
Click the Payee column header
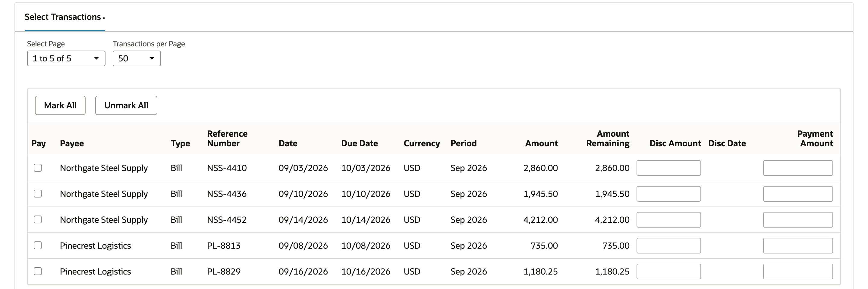point(72,143)
